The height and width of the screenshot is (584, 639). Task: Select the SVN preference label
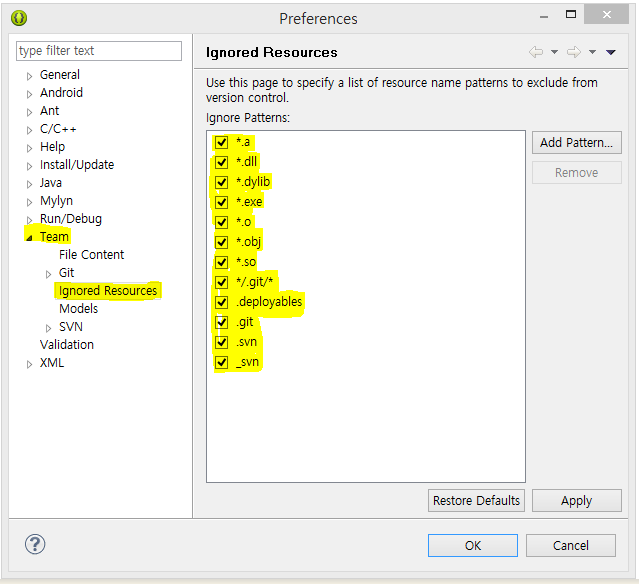click(x=71, y=327)
